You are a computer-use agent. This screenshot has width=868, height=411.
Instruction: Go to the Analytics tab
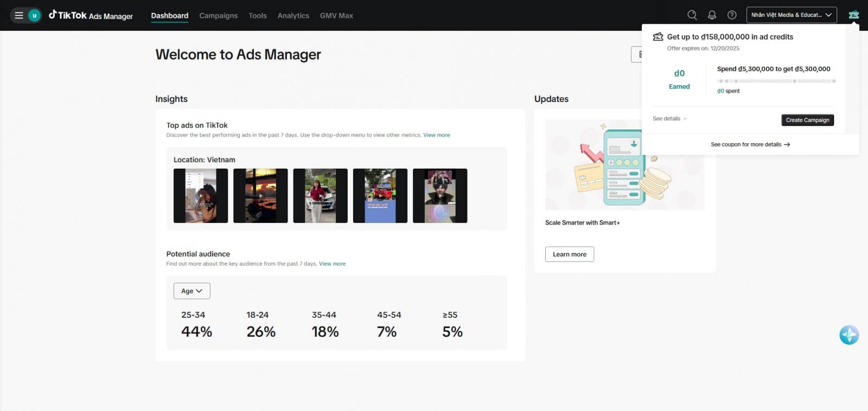click(293, 16)
